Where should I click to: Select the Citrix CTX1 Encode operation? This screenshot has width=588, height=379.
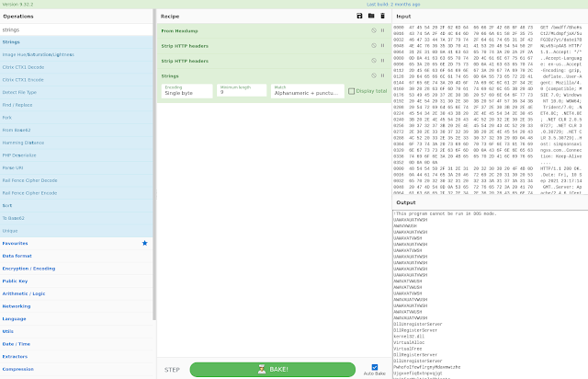click(x=76, y=80)
